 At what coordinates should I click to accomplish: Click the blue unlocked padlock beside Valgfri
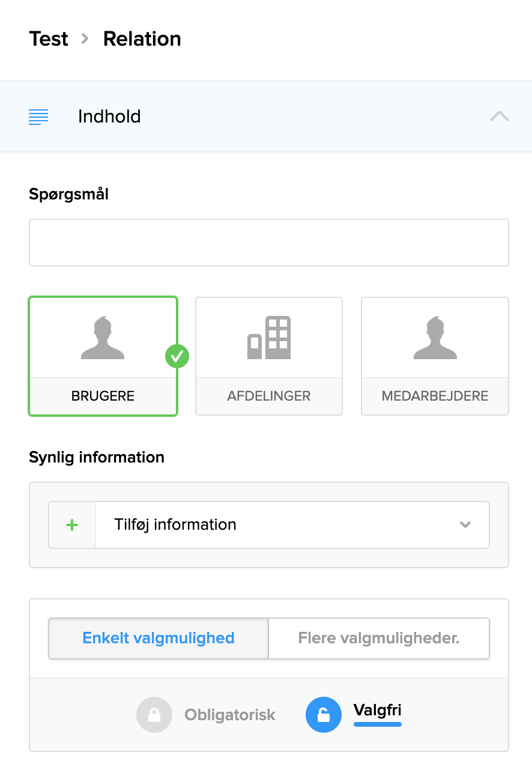324,715
